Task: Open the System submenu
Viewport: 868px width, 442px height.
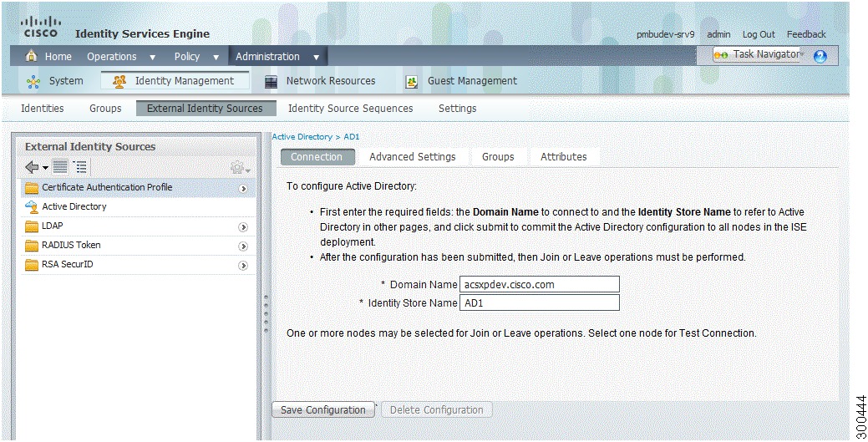Action: pyautogui.click(x=66, y=81)
